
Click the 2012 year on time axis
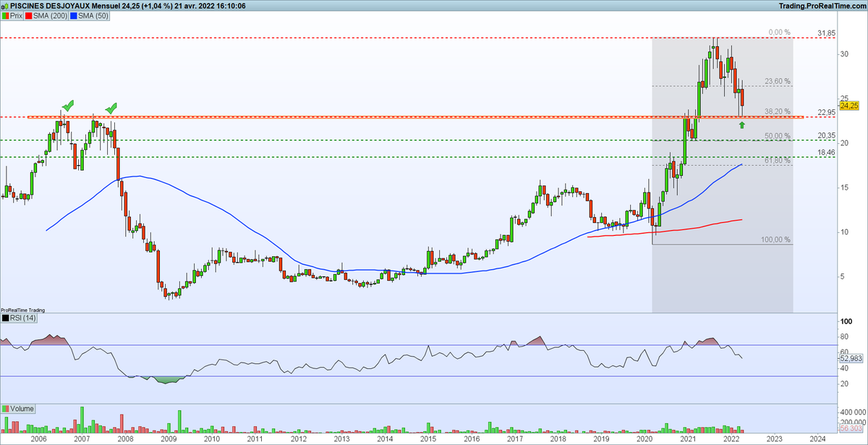coord(297,439)
